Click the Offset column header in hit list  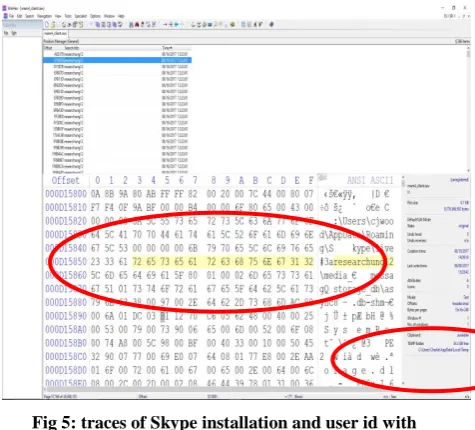pyautogui.click(x=48, y=48)
